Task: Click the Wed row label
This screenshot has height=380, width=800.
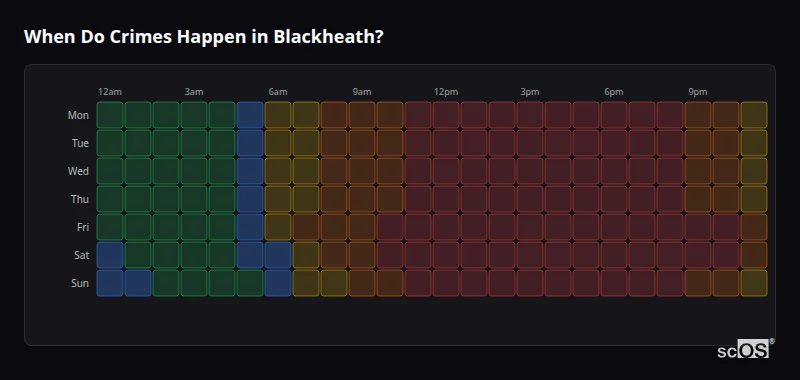Action: (x=78, y=171)
